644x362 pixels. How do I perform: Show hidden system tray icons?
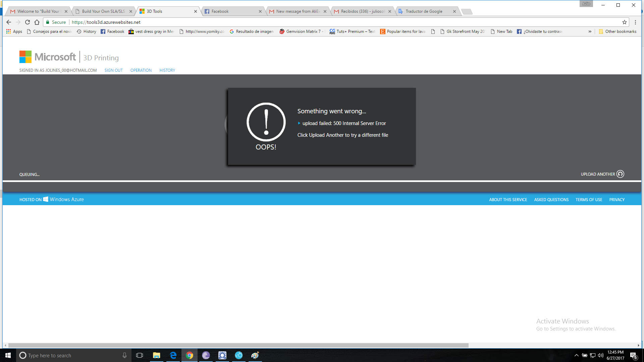576,355
